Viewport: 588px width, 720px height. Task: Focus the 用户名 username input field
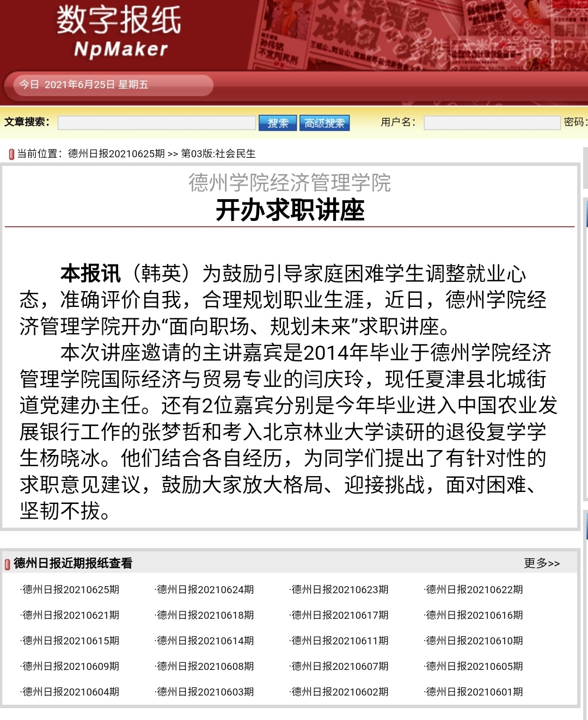[492, 123]
